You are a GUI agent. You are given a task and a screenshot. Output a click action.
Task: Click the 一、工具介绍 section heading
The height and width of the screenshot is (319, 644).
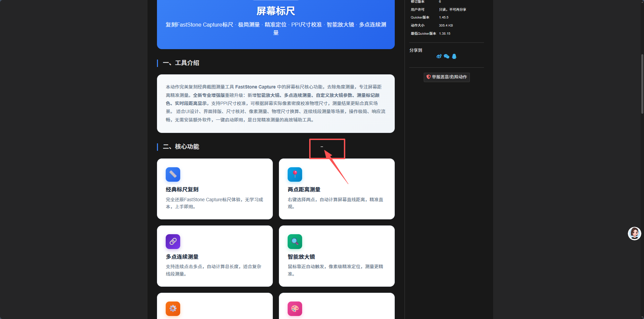pos(181,63)
